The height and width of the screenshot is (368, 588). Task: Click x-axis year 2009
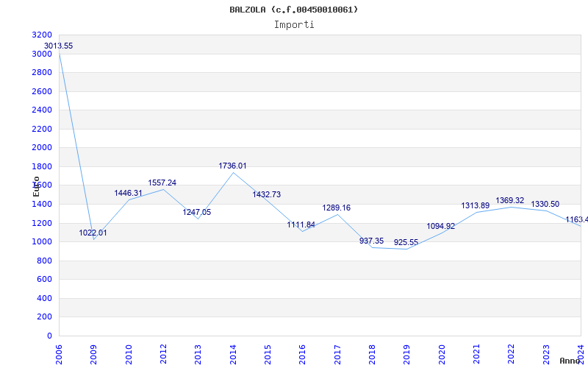tap(94, 355)
